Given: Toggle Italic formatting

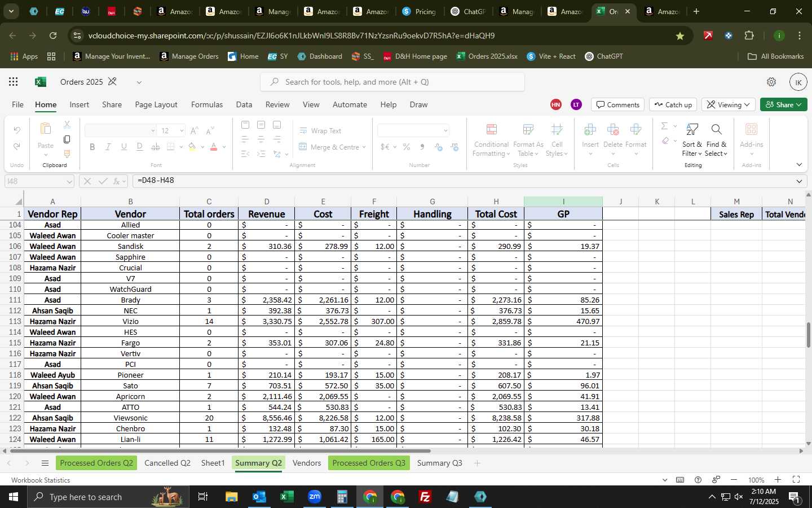Looking at the screenshot, I should (108, 147).
